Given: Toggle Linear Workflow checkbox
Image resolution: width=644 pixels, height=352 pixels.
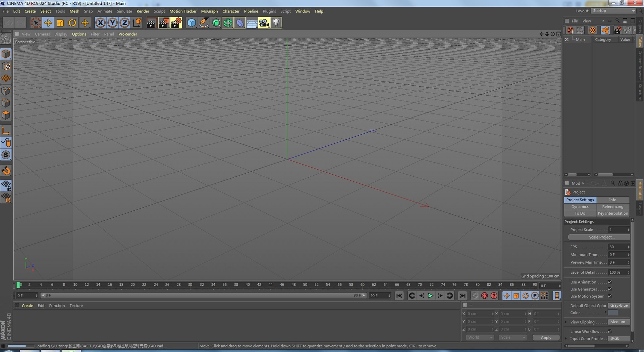Looking at the screenshot, I should click(x=610, y=332).
